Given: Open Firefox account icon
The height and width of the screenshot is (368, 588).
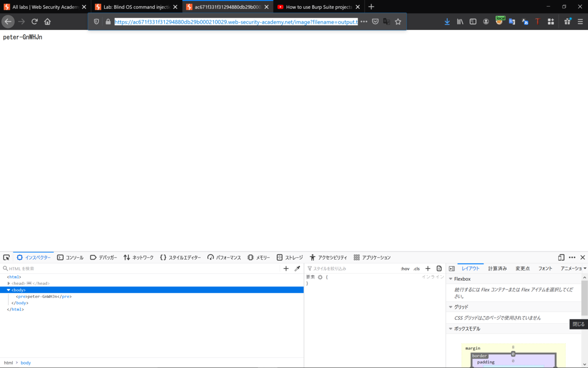Looking at the screenshot, I should point(486,22).
